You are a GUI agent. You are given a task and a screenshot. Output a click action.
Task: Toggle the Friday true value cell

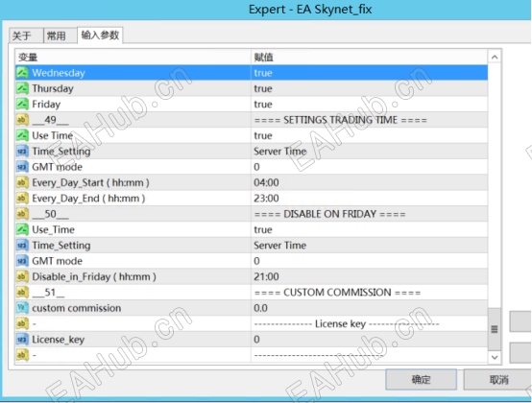[x=369, y=104]
